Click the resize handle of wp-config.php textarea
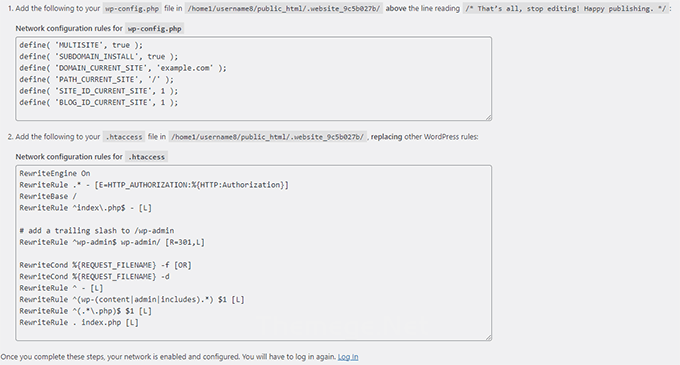 click(x=488, y=117)
